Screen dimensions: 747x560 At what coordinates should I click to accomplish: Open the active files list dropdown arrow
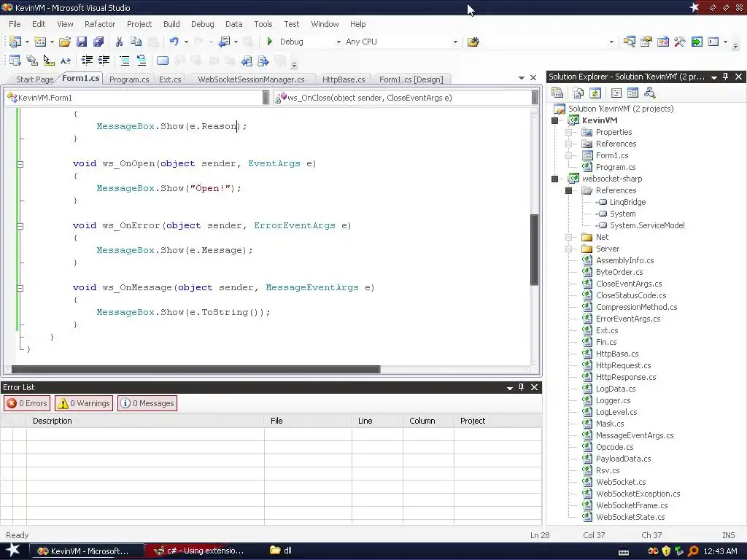(x=521, y=77)
